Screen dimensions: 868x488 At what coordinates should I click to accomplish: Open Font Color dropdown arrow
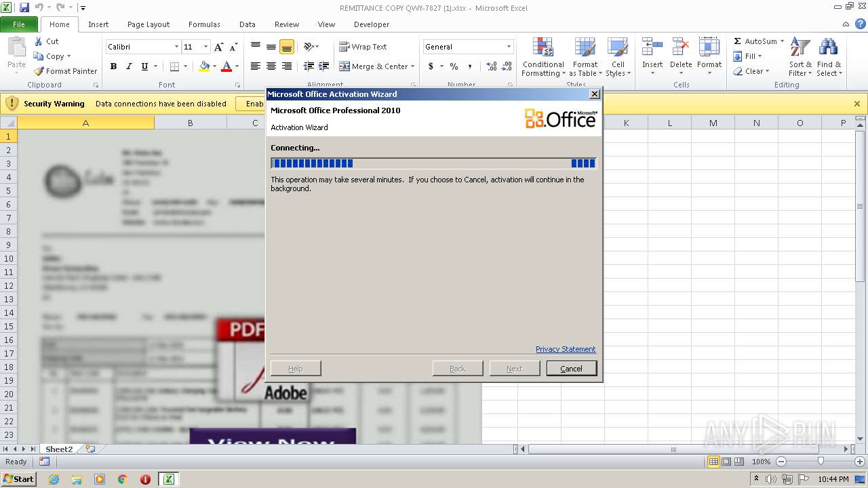(x=237, y=66)
